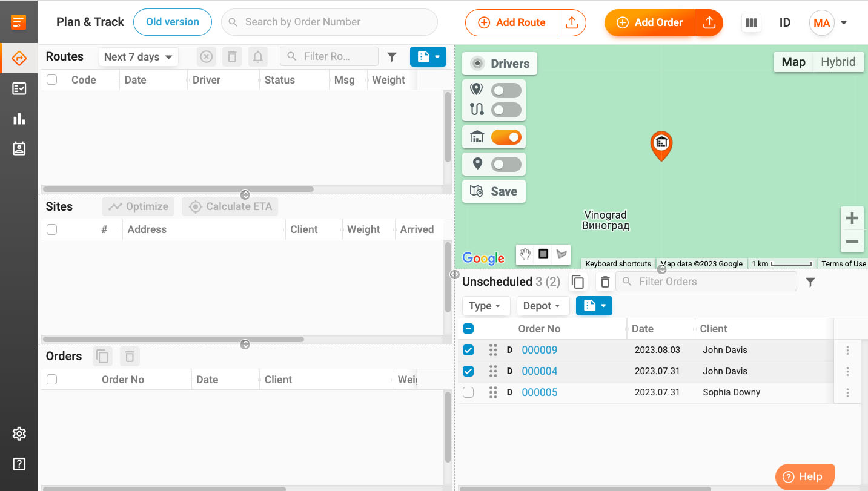This screenshot has width=868, height=491.
Task: Click the delete trash icon beside Orders header
Action: coord(130,356)
